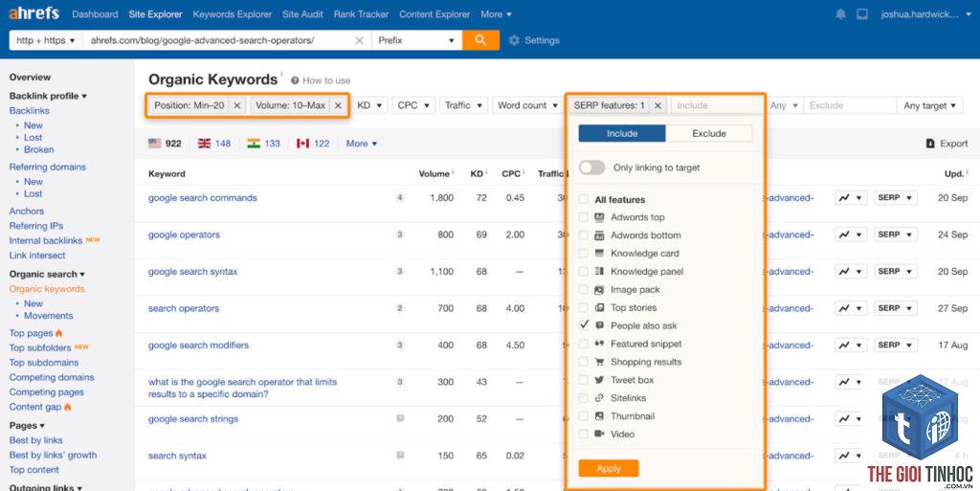Click the monitor icon beside the bell
980x491 pixels.
pyautogui.click(x=862, y=13)
